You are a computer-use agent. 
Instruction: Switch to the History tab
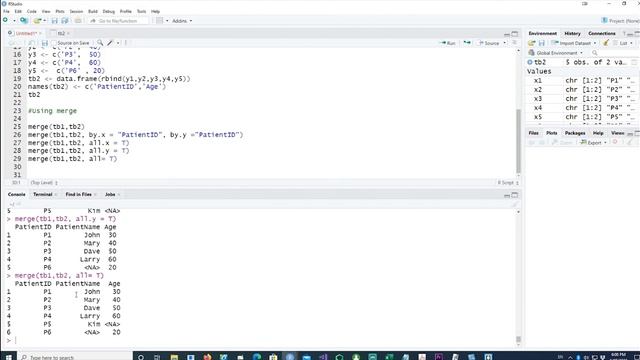point(572,33)
